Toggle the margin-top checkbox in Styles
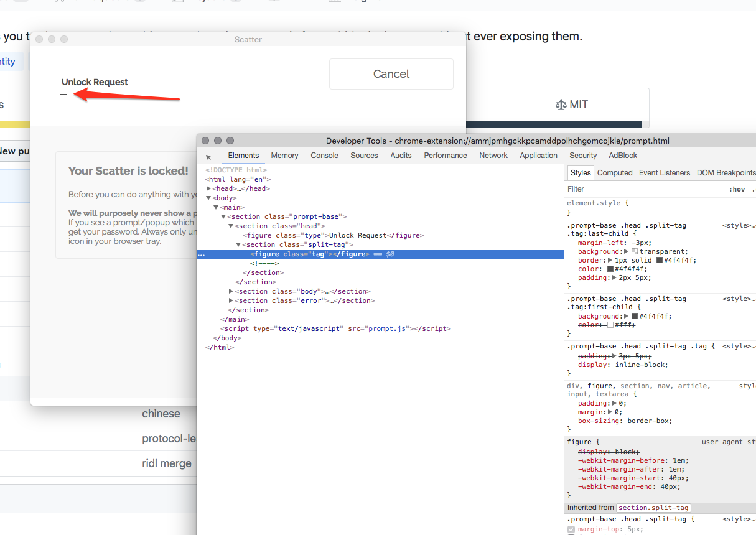 [571, 529]
